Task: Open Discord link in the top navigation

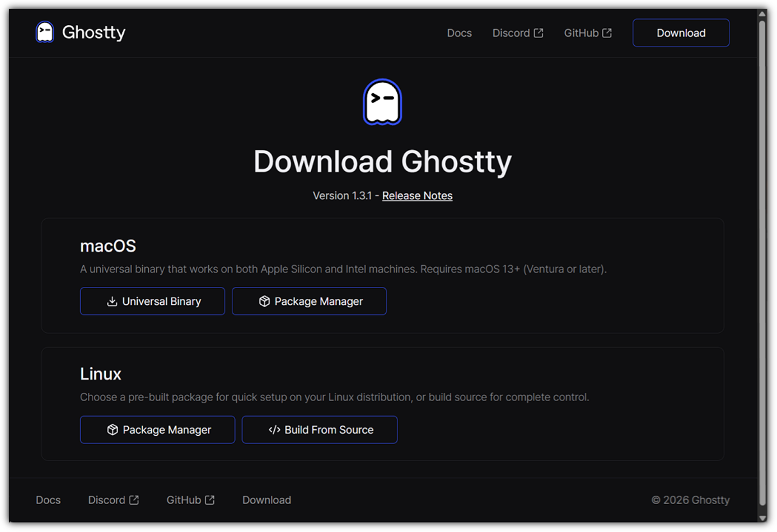Action: tap(518, 33)
